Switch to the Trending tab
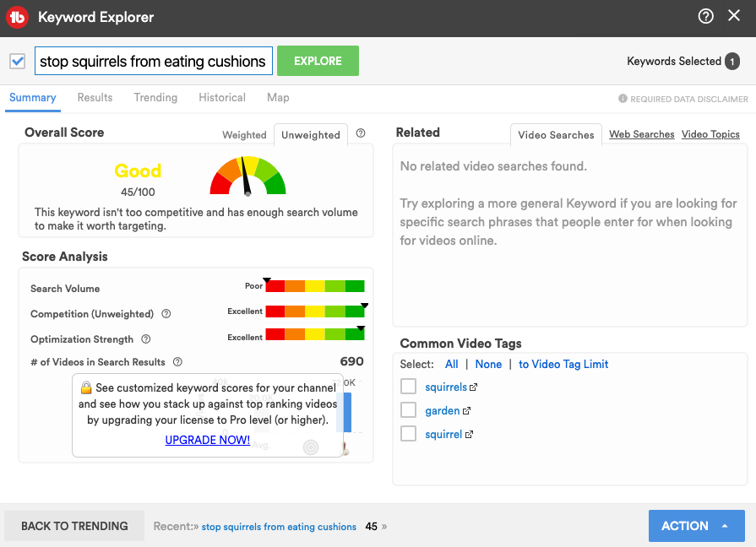The image size is (756, 547). point(155,98)
